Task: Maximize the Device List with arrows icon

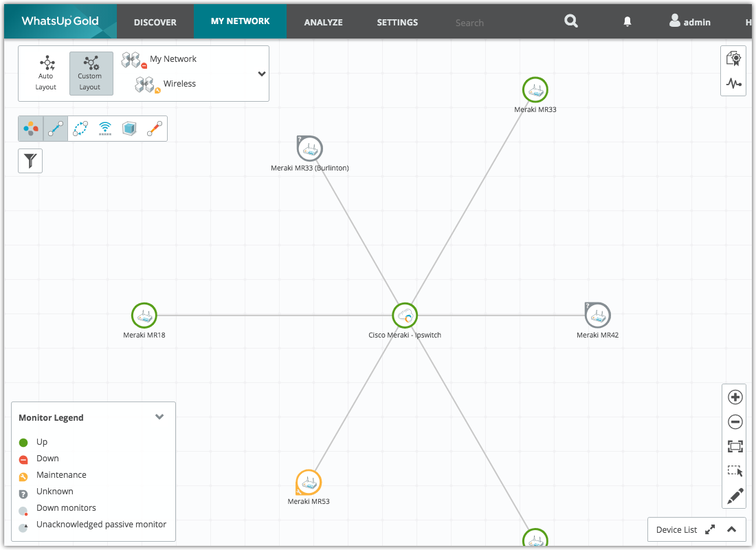Action: (x=710, y=529)
